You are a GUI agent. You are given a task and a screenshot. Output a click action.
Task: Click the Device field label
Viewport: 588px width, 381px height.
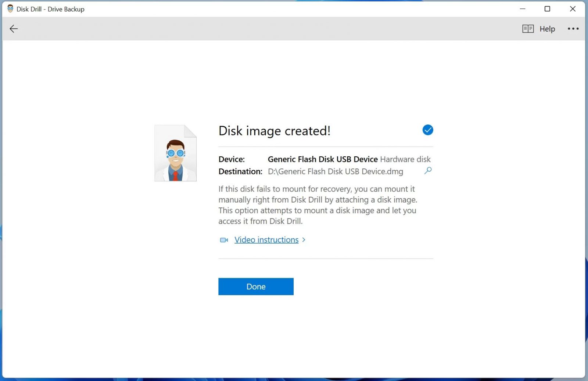coord(231,159)
